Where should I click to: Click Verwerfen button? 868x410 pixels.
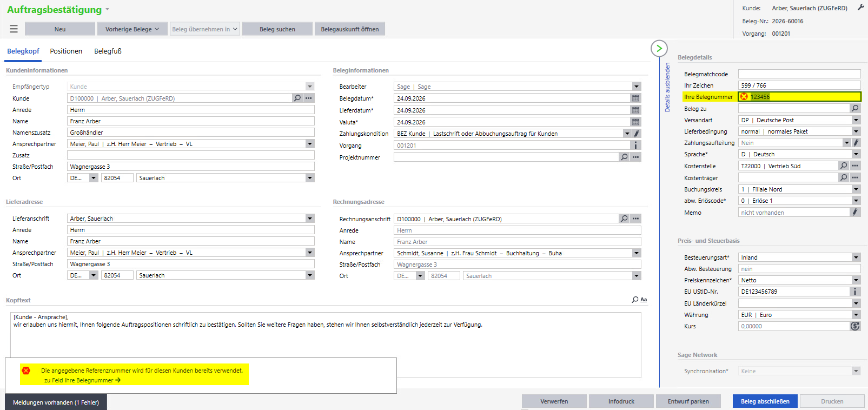pyautogui.click(x=554, y=401)
